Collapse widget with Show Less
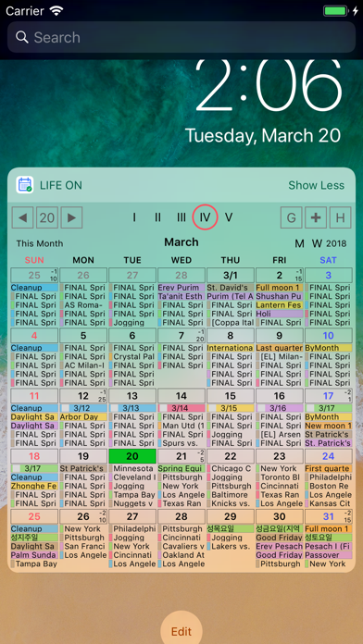 click(x=316, y=185)
